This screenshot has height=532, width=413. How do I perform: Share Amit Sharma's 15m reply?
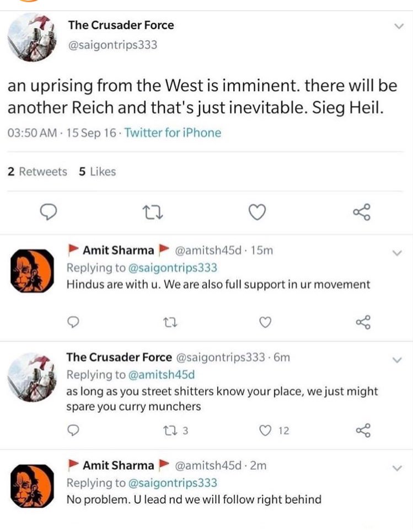tap(363, 322)
